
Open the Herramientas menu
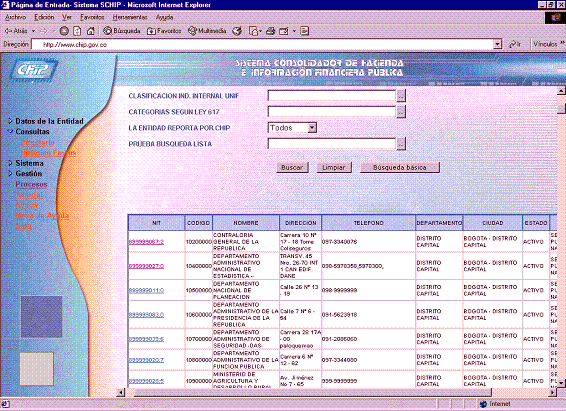[x=130, y=17]
